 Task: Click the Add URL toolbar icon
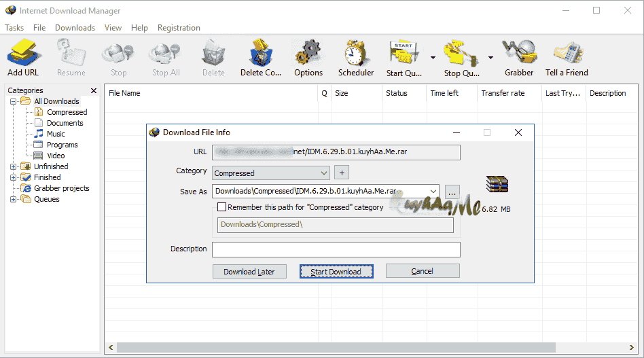click(x=23, y=58)
